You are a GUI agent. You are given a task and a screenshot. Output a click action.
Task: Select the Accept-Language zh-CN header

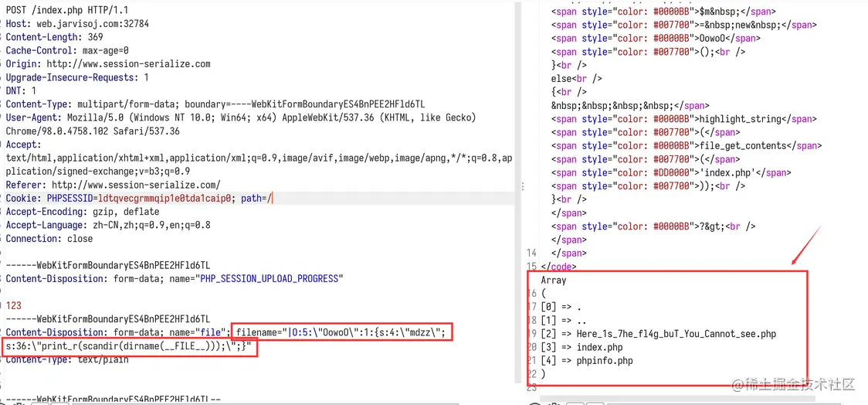(x=108, y=226)
